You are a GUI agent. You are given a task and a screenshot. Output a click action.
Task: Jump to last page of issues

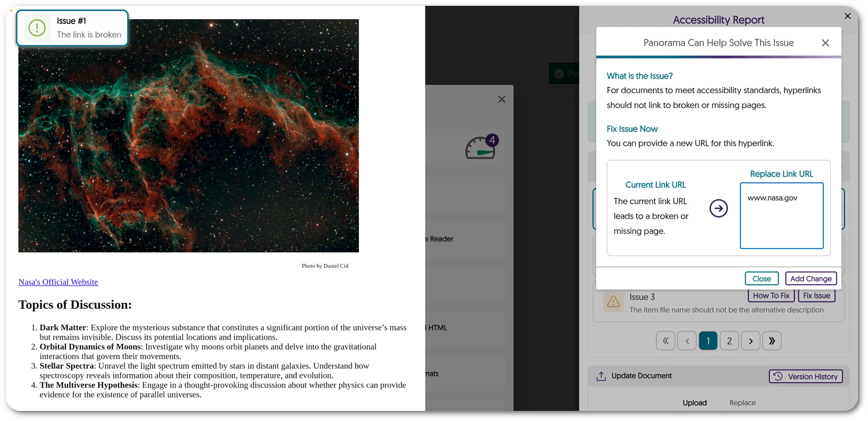[x=772, y=341]
